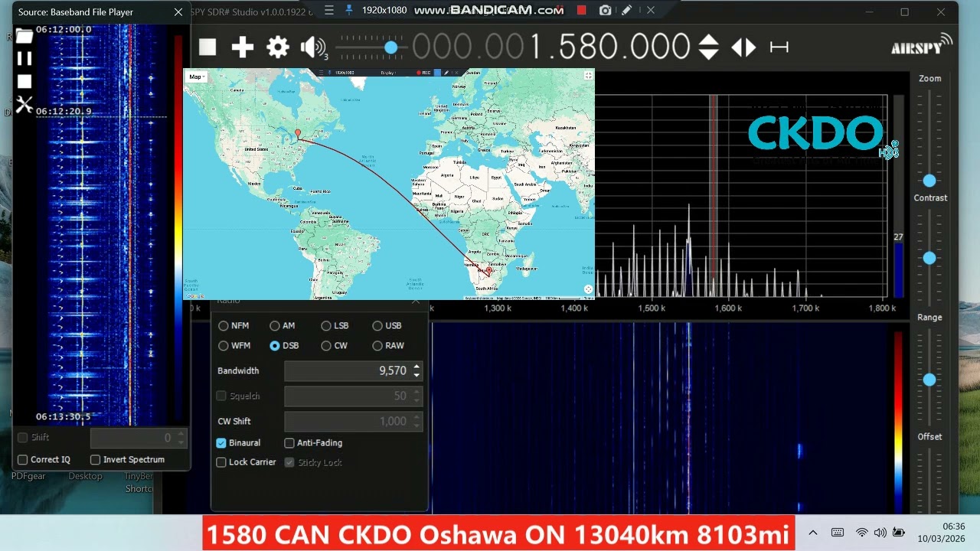Screen dimensions: 980x551
Task: Toggle the Shift checkbox in file player
Action: [23, 438]
